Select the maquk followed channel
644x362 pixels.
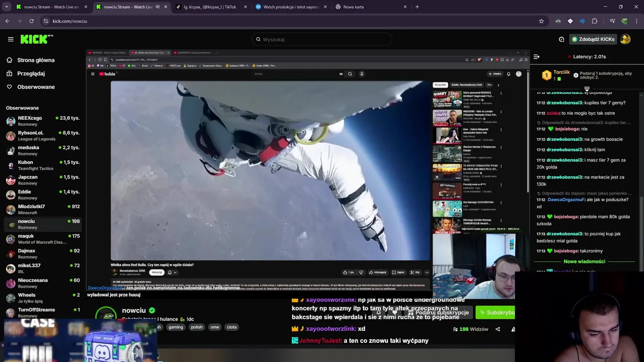pyautogui.click(x=43, y=239)
